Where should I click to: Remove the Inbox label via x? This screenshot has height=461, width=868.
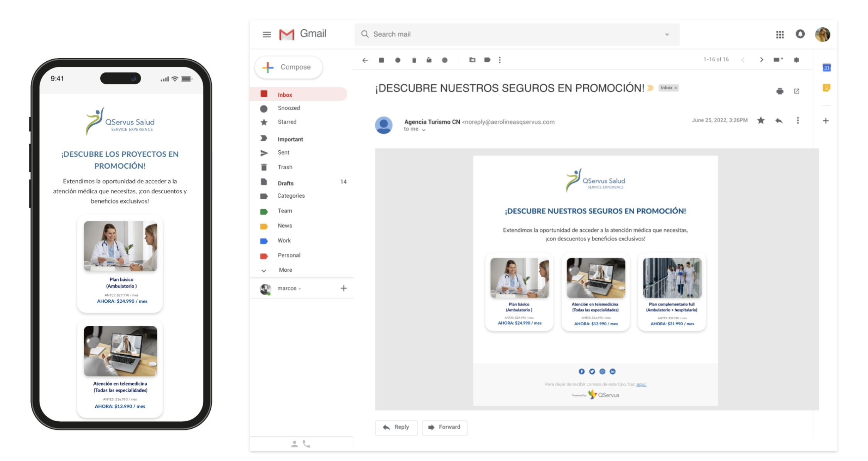coord(675,88)
